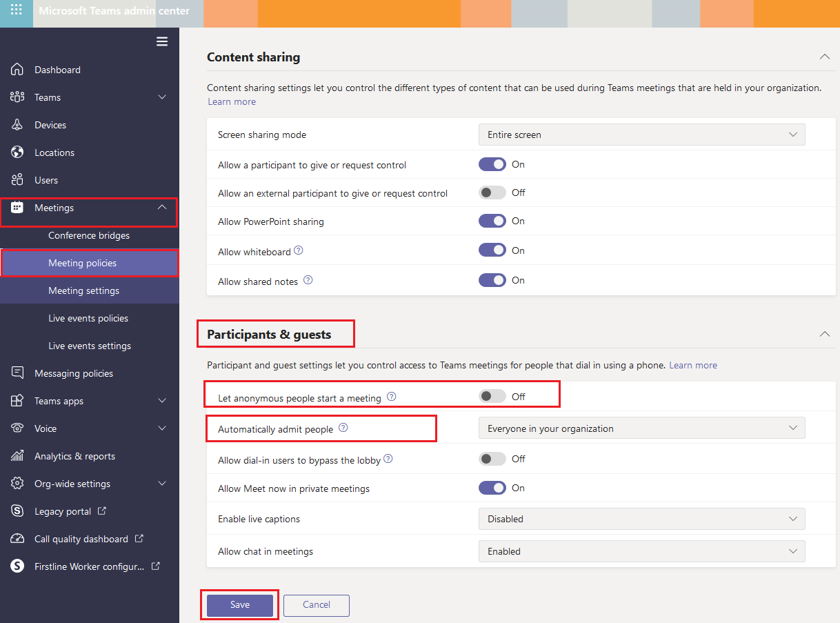Toggle the Allow whiteboard switch
The height and width of the screenshot is (623, 840).
(492, 250)
